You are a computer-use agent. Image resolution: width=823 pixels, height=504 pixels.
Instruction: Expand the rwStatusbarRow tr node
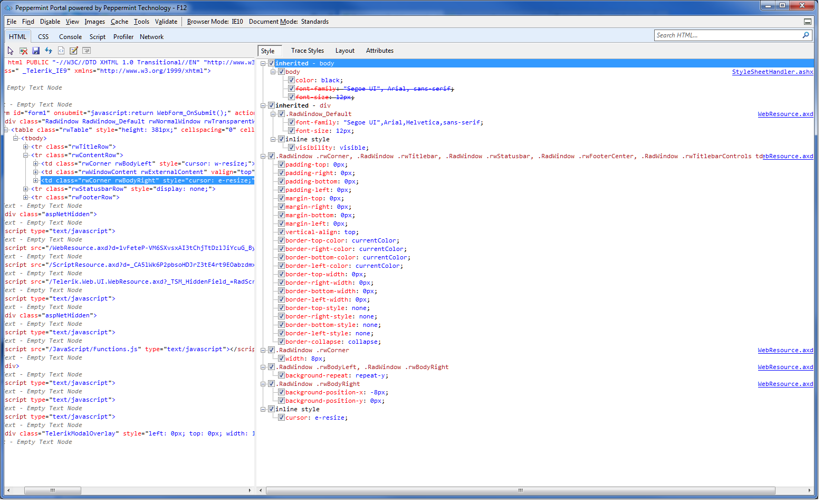[x=26, y=189]
